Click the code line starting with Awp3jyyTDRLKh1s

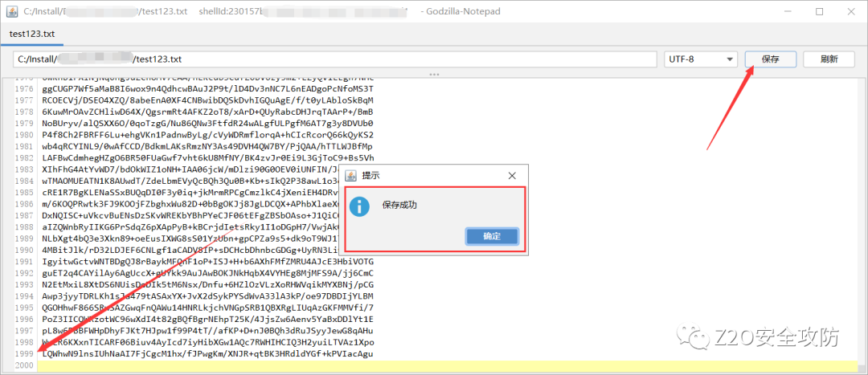[x=208, y=296]
